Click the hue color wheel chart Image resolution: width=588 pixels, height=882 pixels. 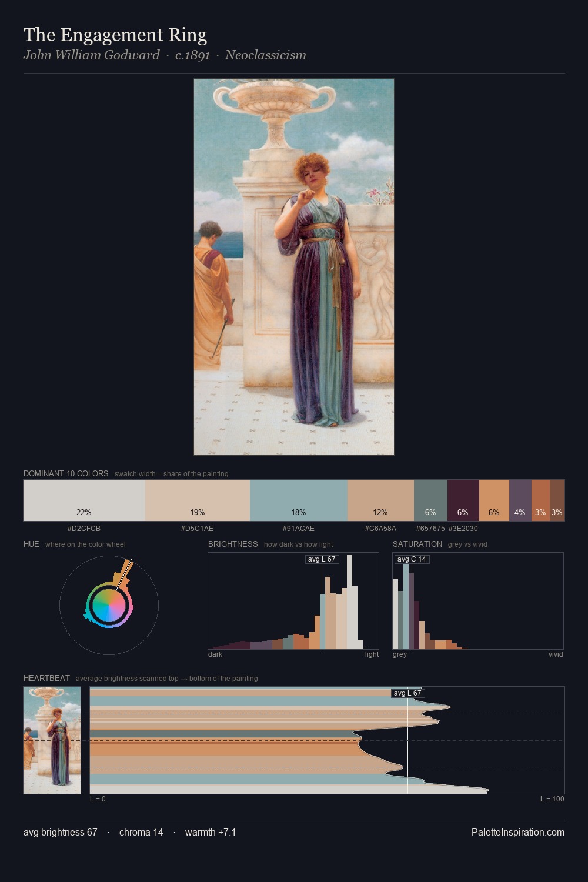[x=109, y=605]
